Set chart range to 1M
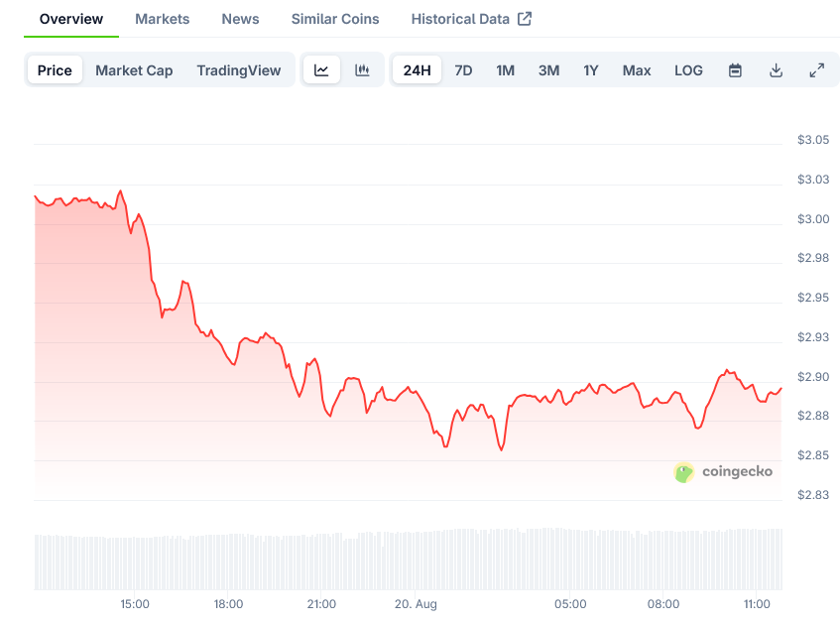Viewport: 840px width, 625px height. 505,70
